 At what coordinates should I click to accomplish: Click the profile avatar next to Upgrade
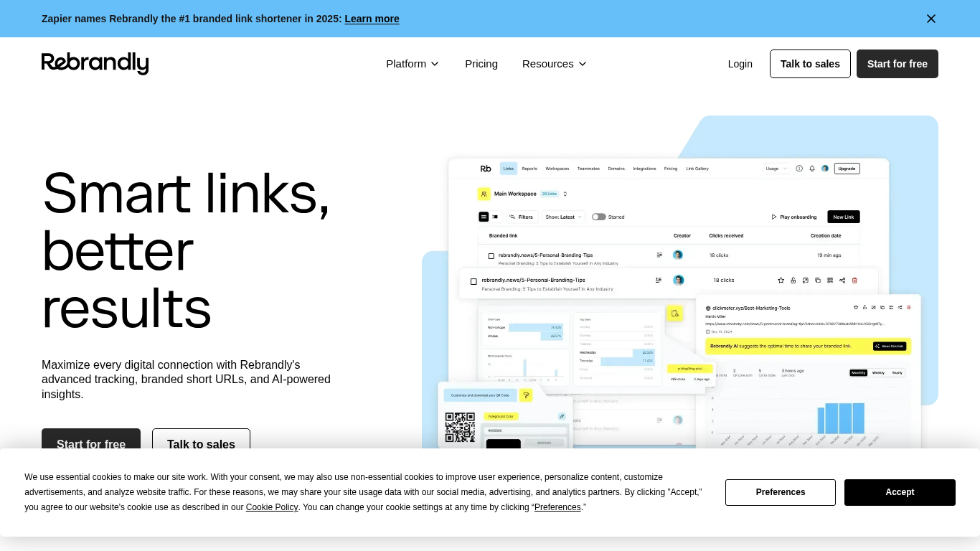coord(825,169)
